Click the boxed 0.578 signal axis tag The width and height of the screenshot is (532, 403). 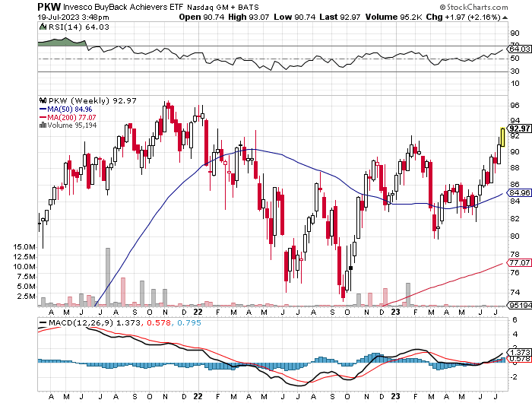coord(520,359)
